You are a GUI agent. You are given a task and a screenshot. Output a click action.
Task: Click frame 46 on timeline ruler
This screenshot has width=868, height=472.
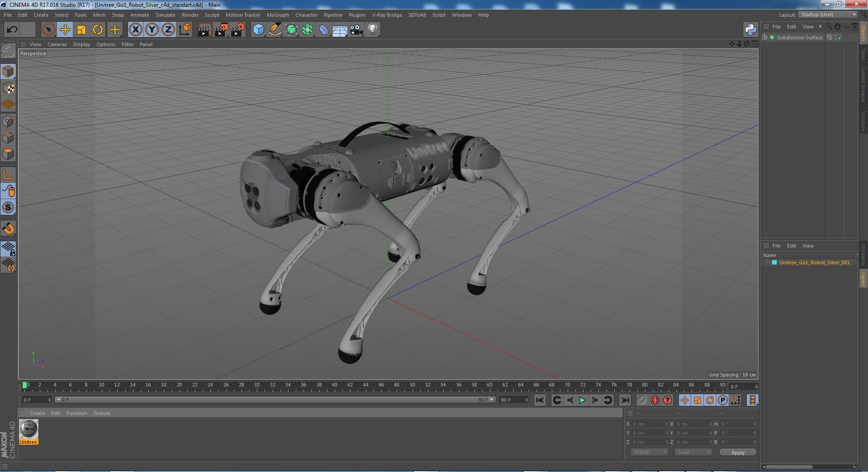(381, 385)
